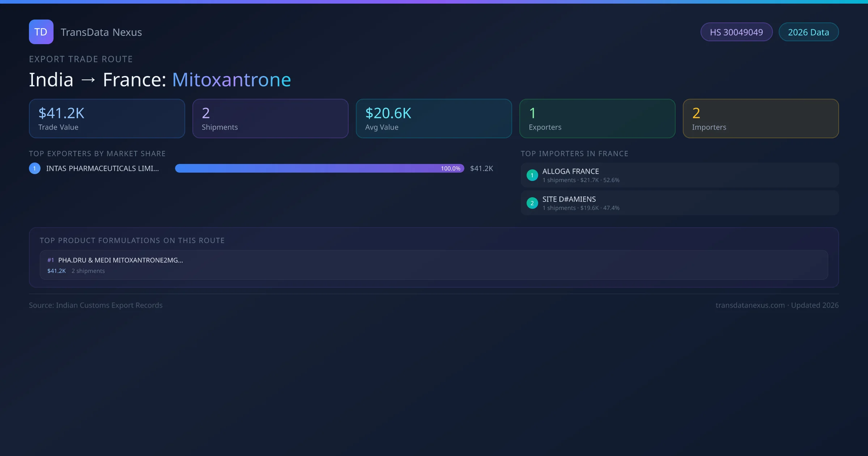Open the 2 Shipments stat card
868x456 pixels.
click(x=270, y=119)
